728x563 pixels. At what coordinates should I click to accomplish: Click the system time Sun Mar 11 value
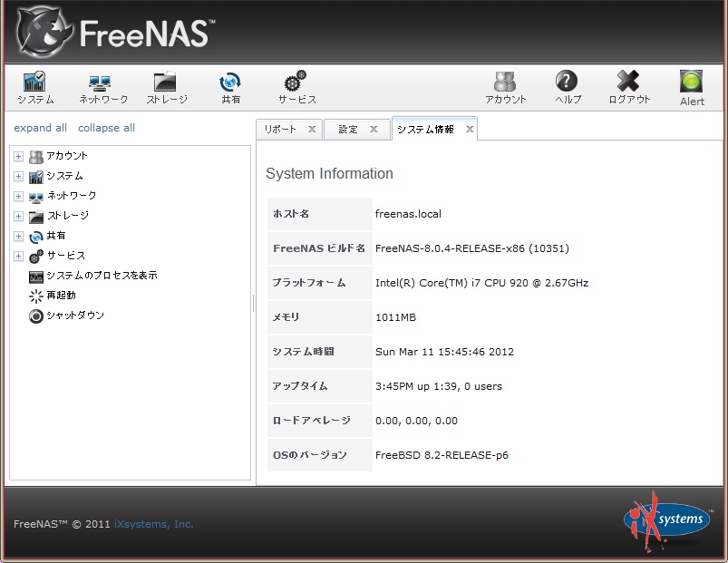[x=445, y=352]
